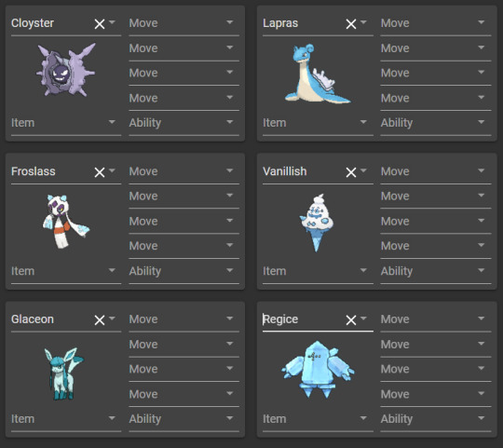Clear the Lapras selection with X
This screenshot has height=448, width=503.
coord(351,23)
